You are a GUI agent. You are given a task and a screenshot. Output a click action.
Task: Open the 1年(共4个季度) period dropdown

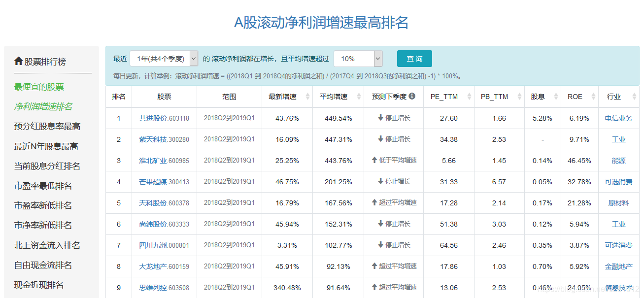tap(164, 59)
